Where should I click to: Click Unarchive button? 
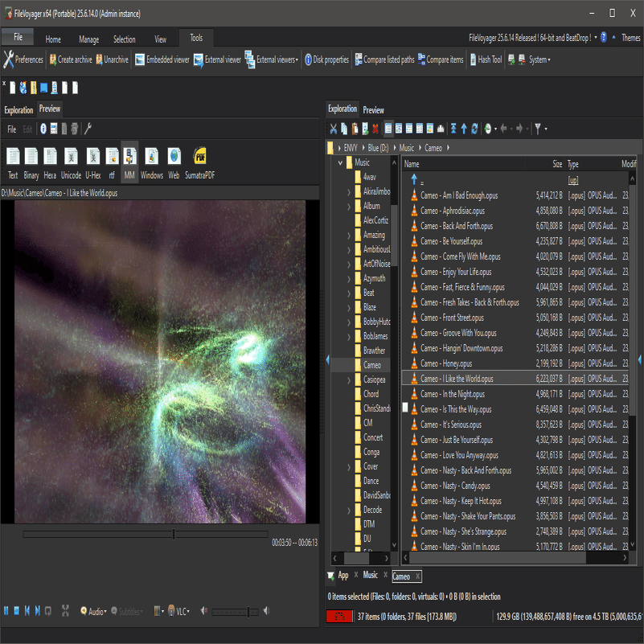tap(112, 59)
